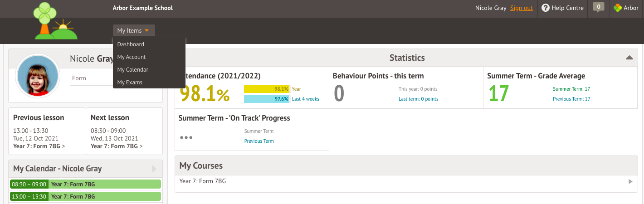Open Next lesson Year 7: Form 7BG
This screenshot has height=204, width=644.
[117, 146]
